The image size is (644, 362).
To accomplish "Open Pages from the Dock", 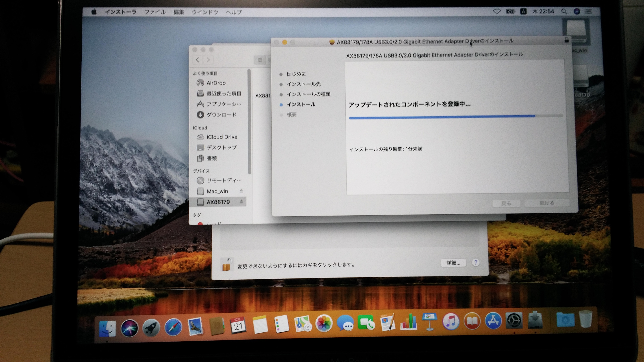I will tap(387, 322).
